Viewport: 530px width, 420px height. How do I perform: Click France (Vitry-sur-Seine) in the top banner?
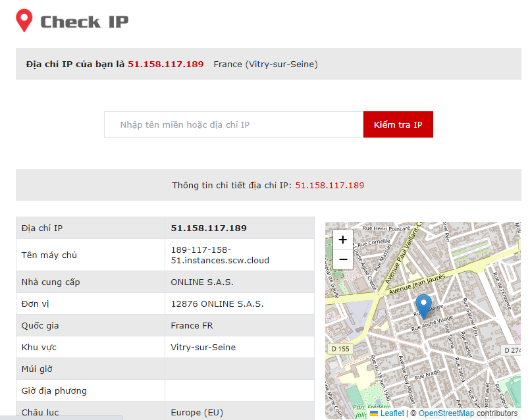pyautogui.click(x=264, y=65)
